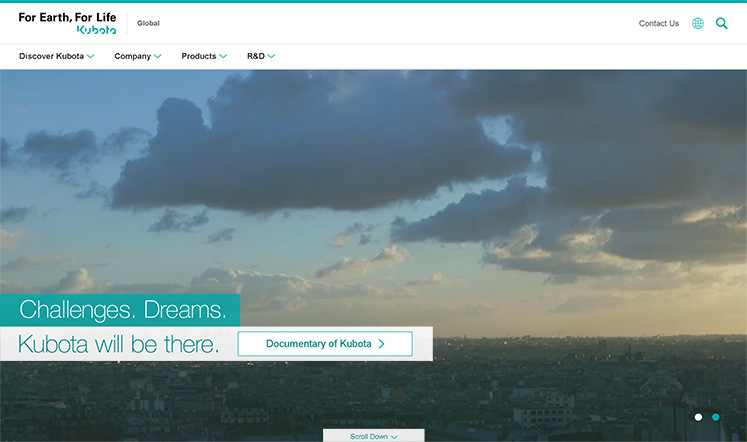Expand the Company dropdown menu

point(138,56)
